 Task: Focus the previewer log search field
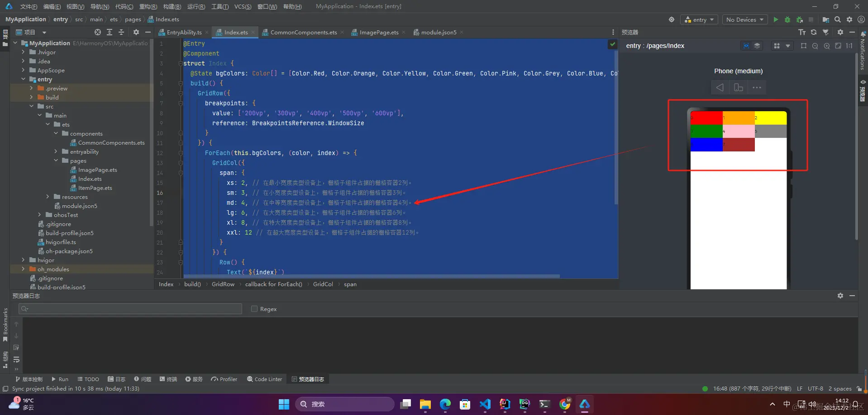[x=130, y=309]
